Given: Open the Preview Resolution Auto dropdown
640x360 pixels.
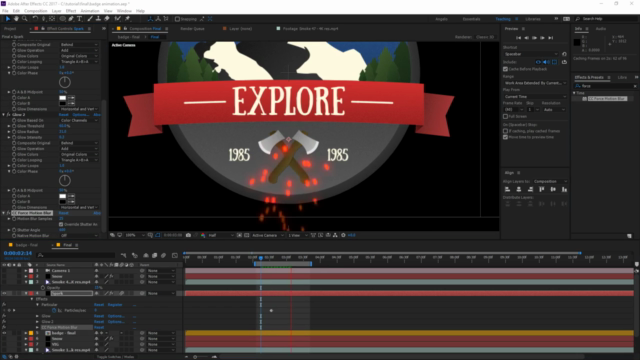Looking at the screenshot, I should tap(554, 109).
